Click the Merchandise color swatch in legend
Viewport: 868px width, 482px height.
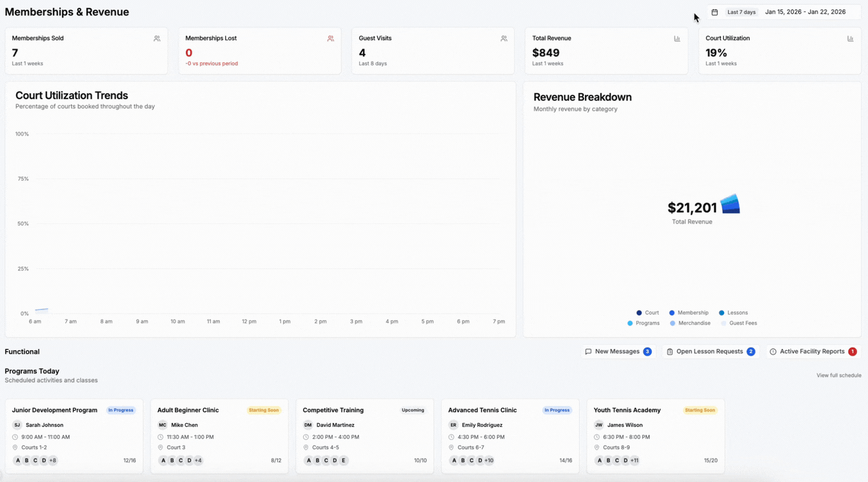click(673, 323)
